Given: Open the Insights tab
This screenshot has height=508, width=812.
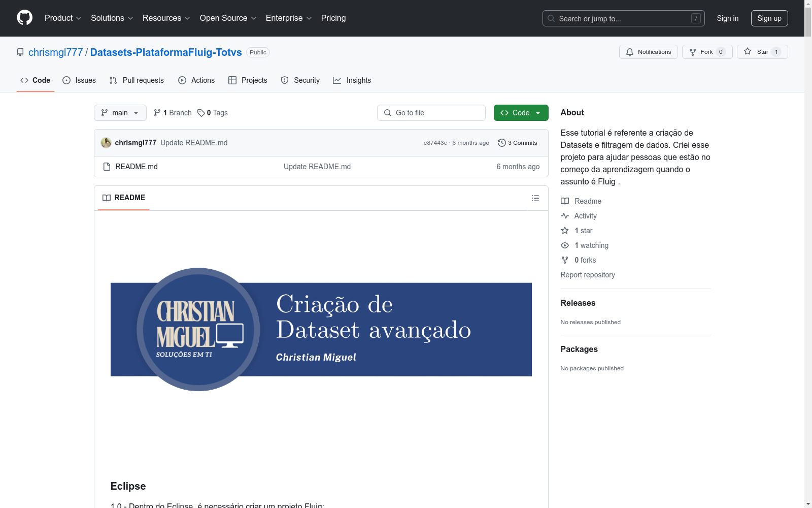Looking at the screenshot, I should (x=352, y=80).
